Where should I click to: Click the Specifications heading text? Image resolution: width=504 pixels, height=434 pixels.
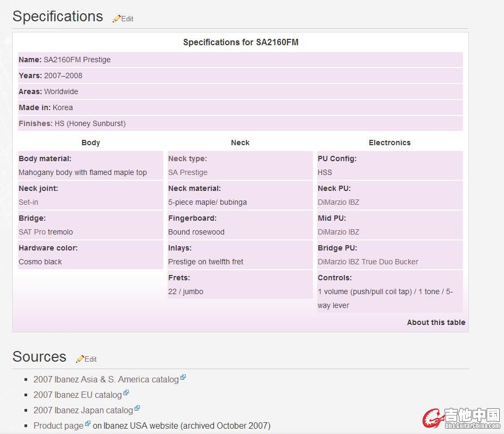[58, 16]
